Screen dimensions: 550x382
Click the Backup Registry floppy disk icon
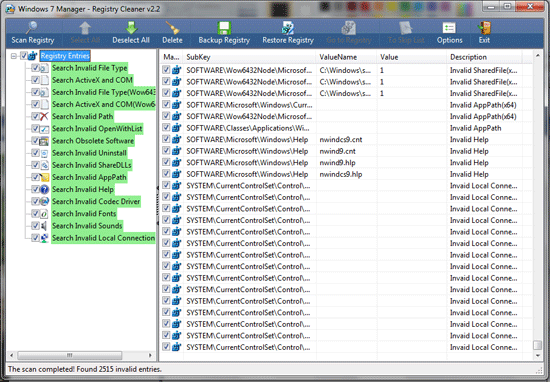[x=224, y=27]
